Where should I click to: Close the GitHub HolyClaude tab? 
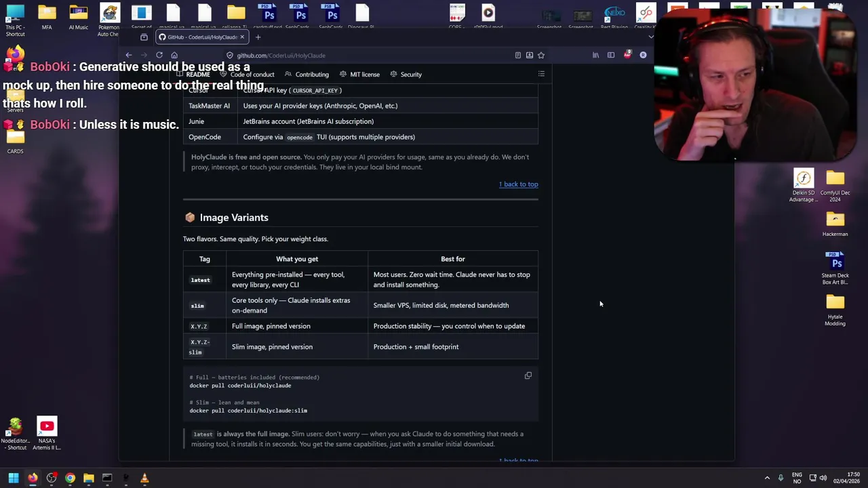point(242,37)
